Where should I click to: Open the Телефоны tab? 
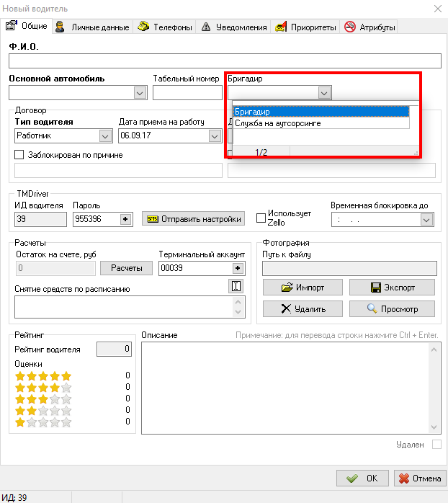165,27
